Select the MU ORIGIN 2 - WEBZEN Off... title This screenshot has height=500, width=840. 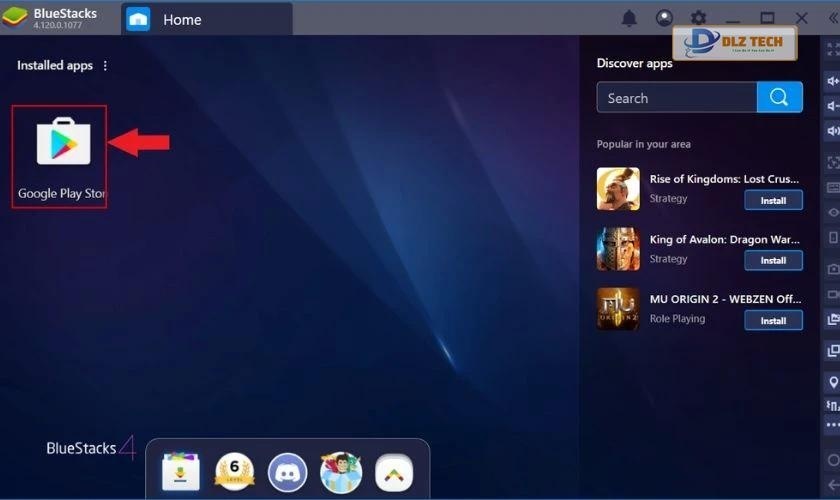(x=725, y=299)
